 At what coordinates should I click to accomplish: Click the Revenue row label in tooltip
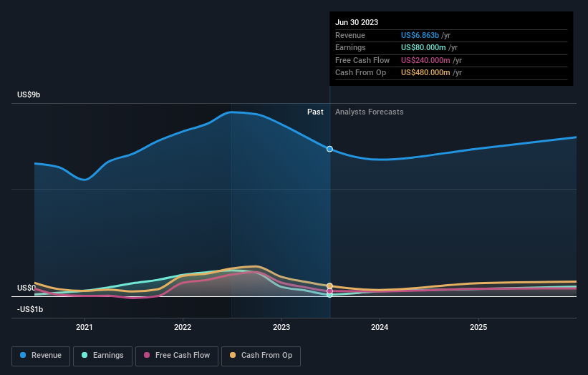[350, 35]
